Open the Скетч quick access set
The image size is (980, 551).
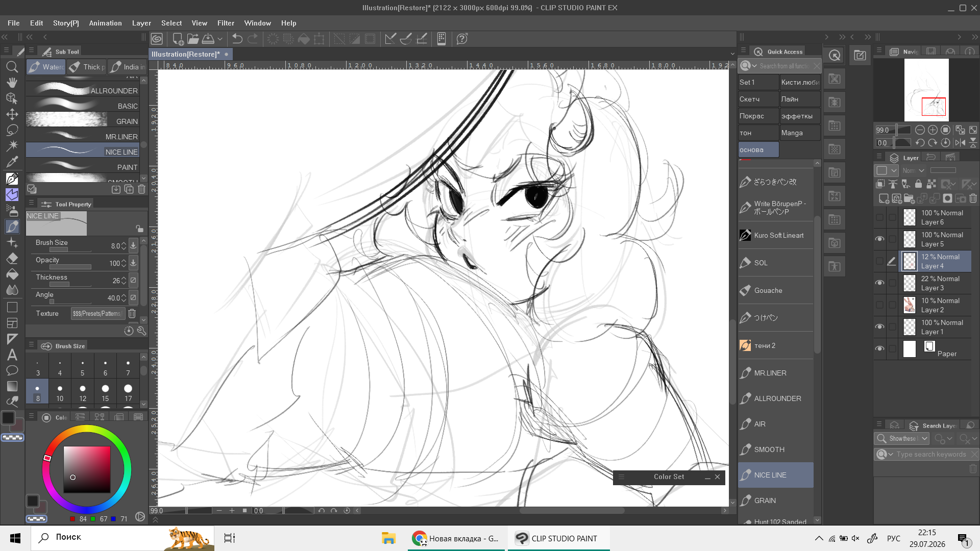coord(758,99)
